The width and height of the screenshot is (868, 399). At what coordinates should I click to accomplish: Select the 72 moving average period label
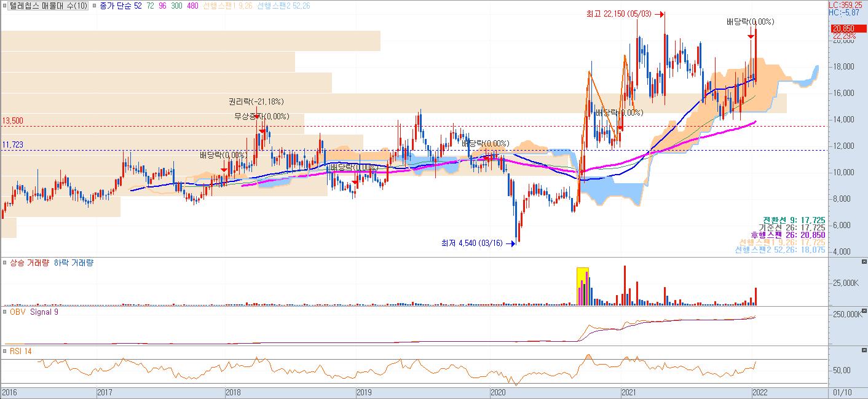pos(150,6)
